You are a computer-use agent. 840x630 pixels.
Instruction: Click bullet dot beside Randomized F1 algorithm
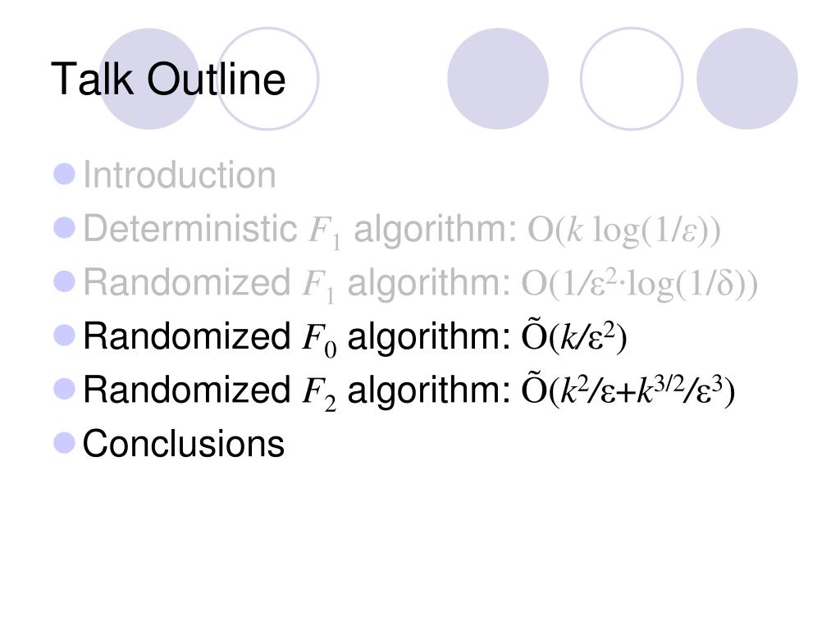(x=64, y=281)
